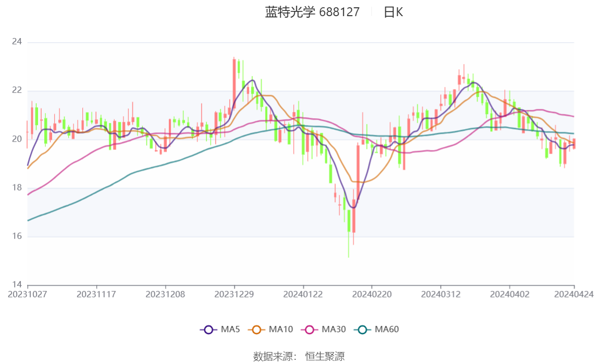
Task: Click the MA10 orange legend circle marker
Action: 256,330
